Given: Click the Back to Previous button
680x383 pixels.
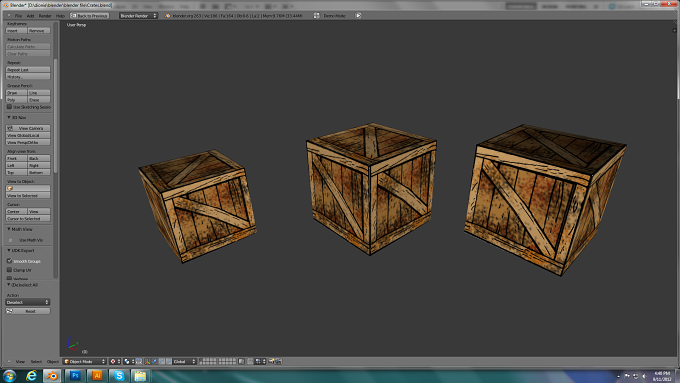Looking at the screenshot, I should [90, 16].
